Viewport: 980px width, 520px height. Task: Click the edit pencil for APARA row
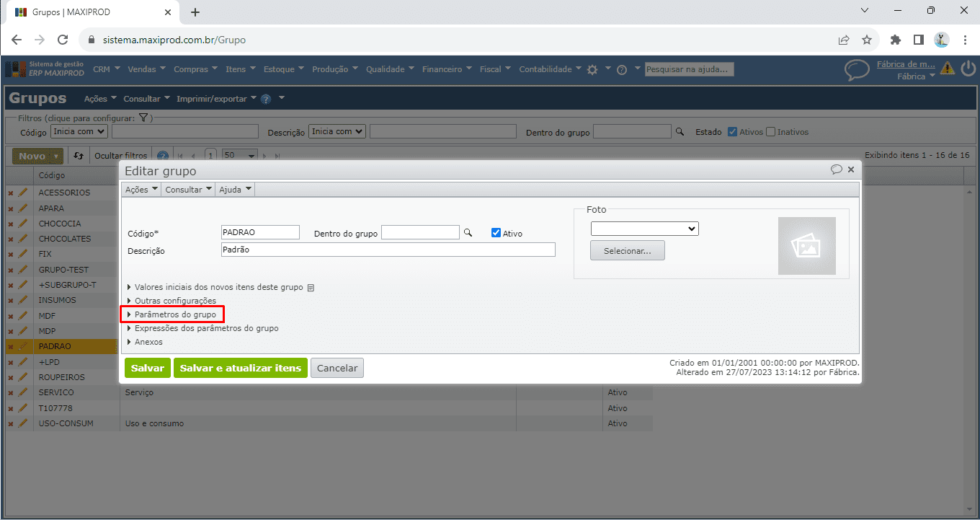pyautogui.click(x=22, y=208)
